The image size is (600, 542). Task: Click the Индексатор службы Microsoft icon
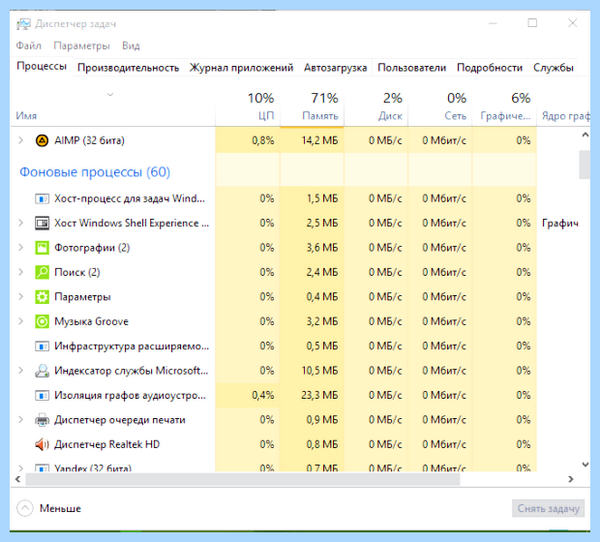coord(42,371)
